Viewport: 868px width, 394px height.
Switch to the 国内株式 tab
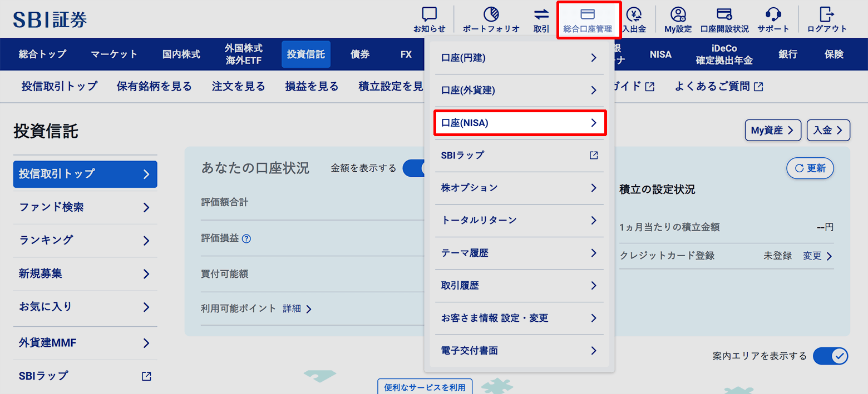coord(181,54)
